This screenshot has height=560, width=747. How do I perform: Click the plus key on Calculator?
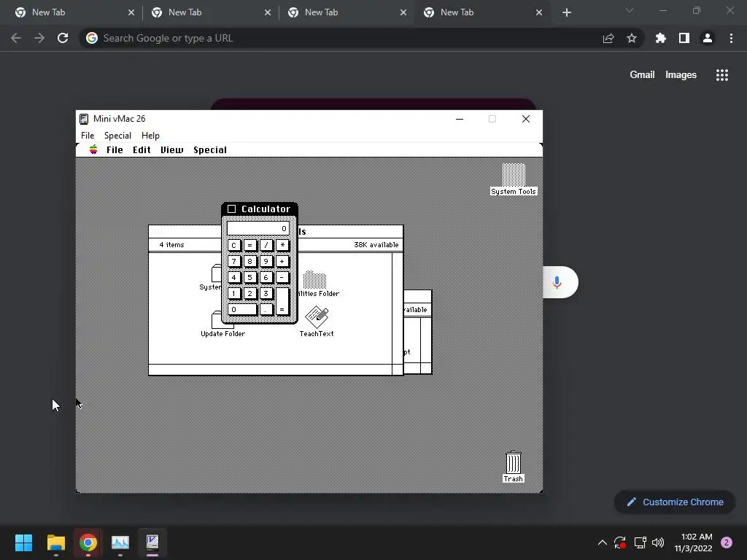282,262
